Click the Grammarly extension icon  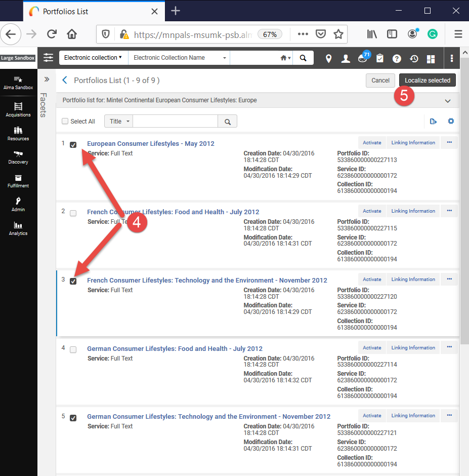(432, 34)
